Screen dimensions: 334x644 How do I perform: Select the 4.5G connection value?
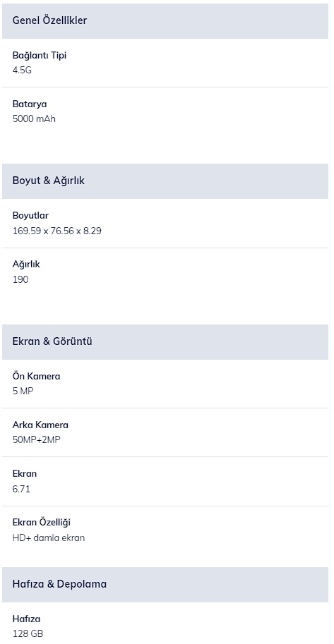(22, 71)
